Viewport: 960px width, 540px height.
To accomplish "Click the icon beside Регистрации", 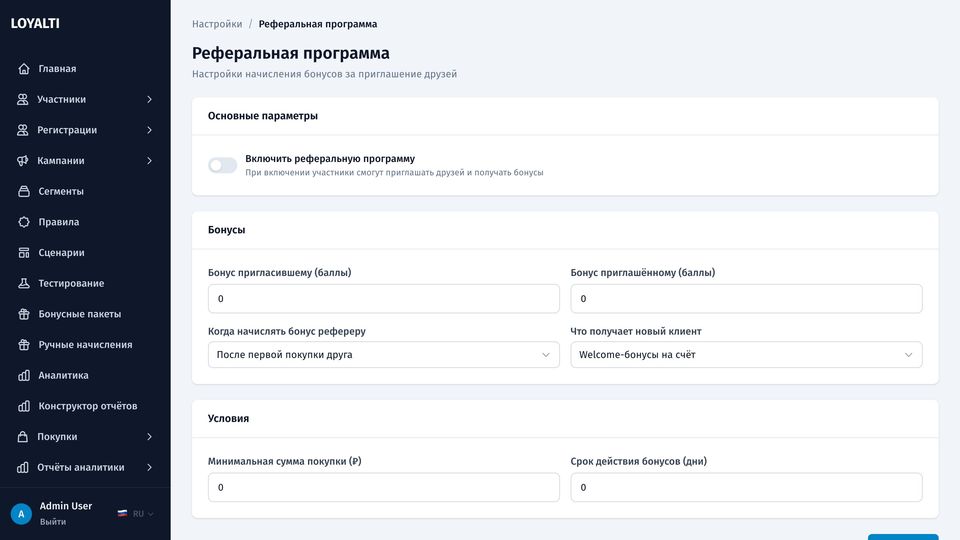I will tap(23, 130).
